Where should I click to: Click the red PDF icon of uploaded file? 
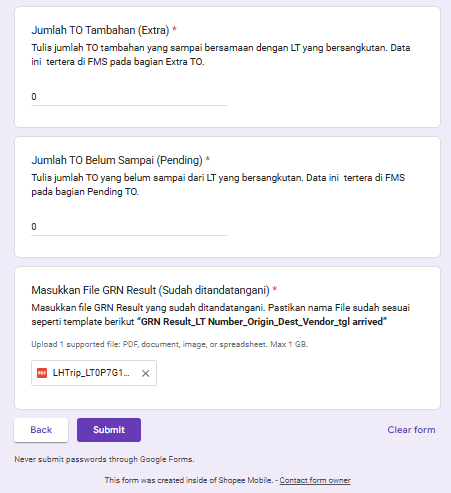click(42, 373)
